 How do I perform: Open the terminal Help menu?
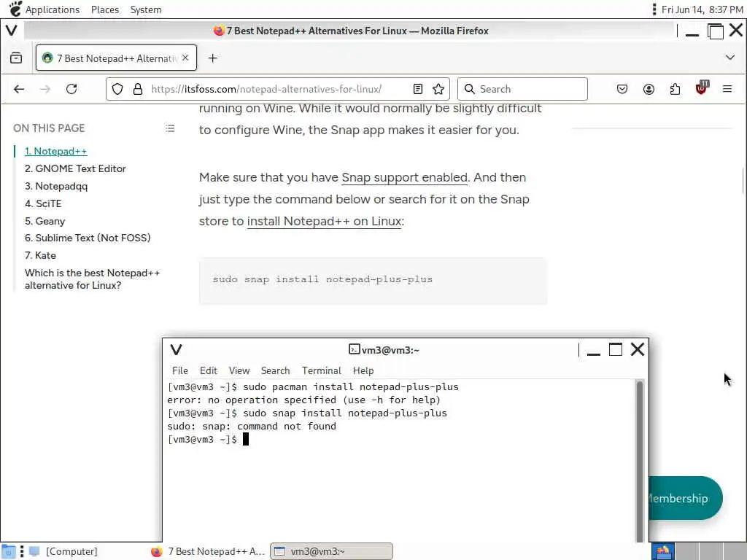point(363,370)
